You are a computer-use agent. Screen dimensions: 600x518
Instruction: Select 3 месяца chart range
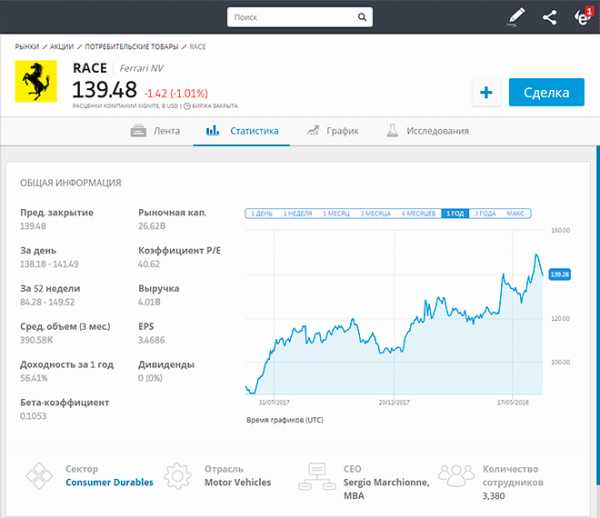click(x=375, y=213)
